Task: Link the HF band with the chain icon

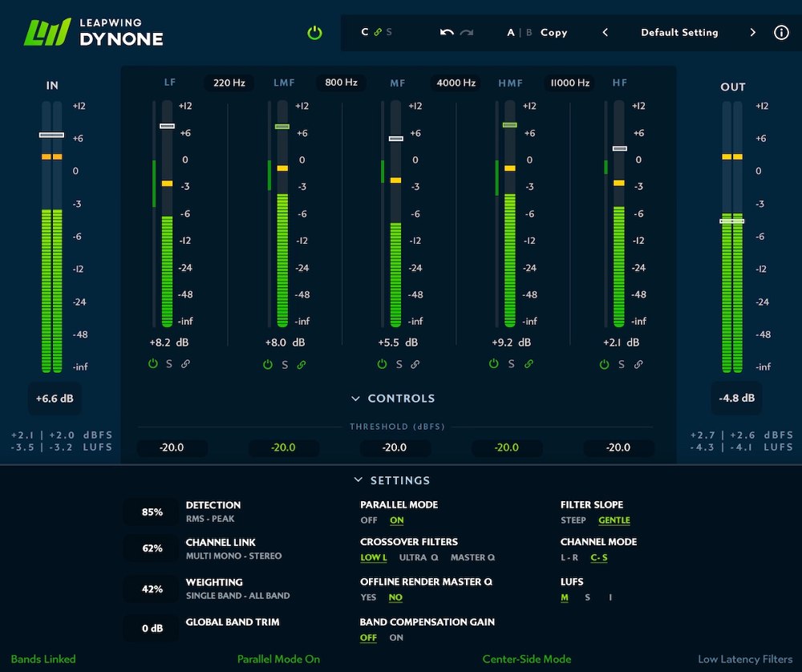Action: coord(639,364)
